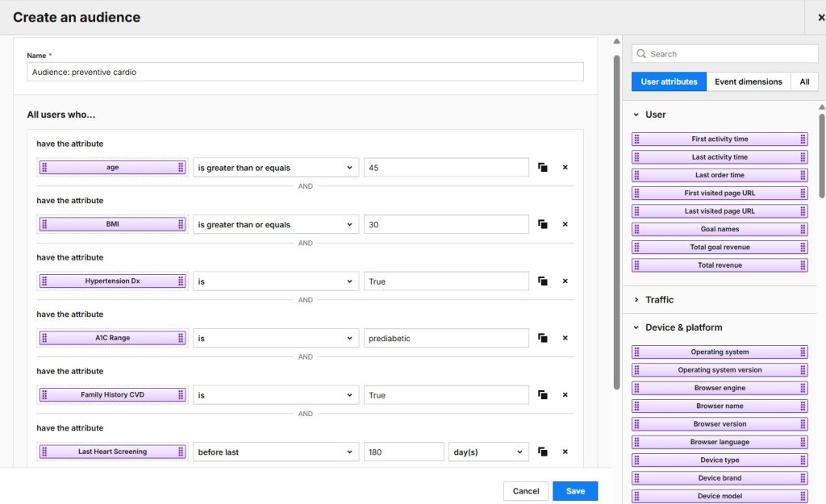This screenshot has width=826, height=504.
Task: Save the audience
Action: [574, 491]
